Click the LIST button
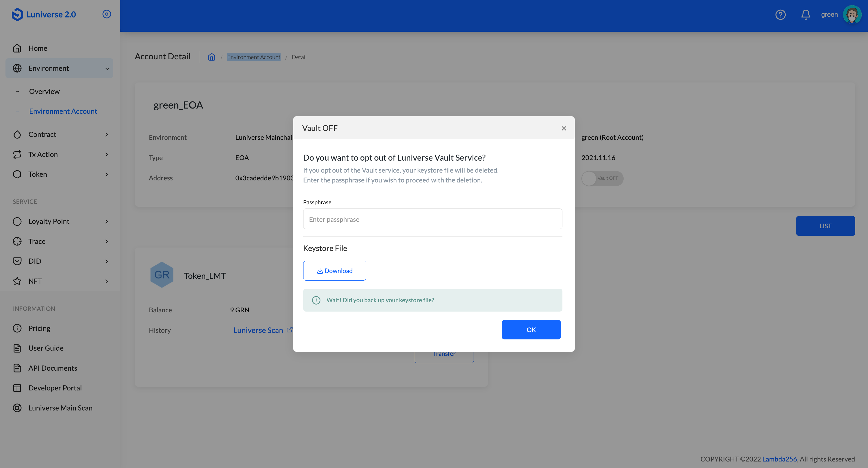Image resolution: width=868 pixels, height=468 pixels. [825, 226]
